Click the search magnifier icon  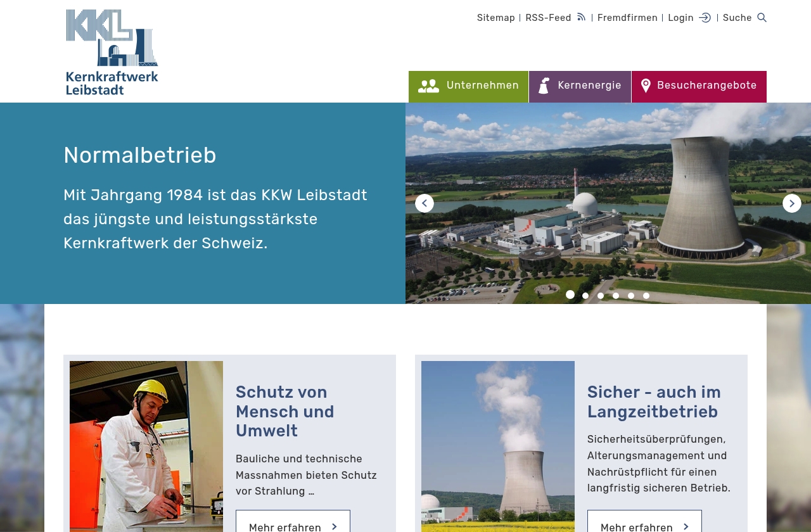tap(762, 18)
